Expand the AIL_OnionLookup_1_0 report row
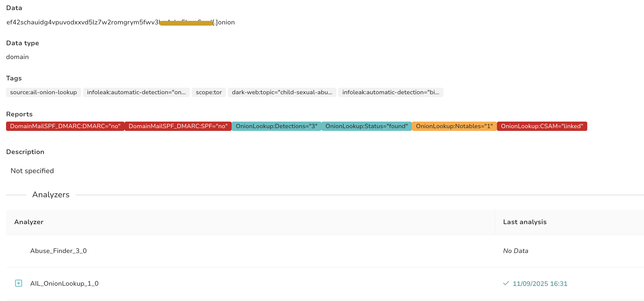 coord(19,283)
